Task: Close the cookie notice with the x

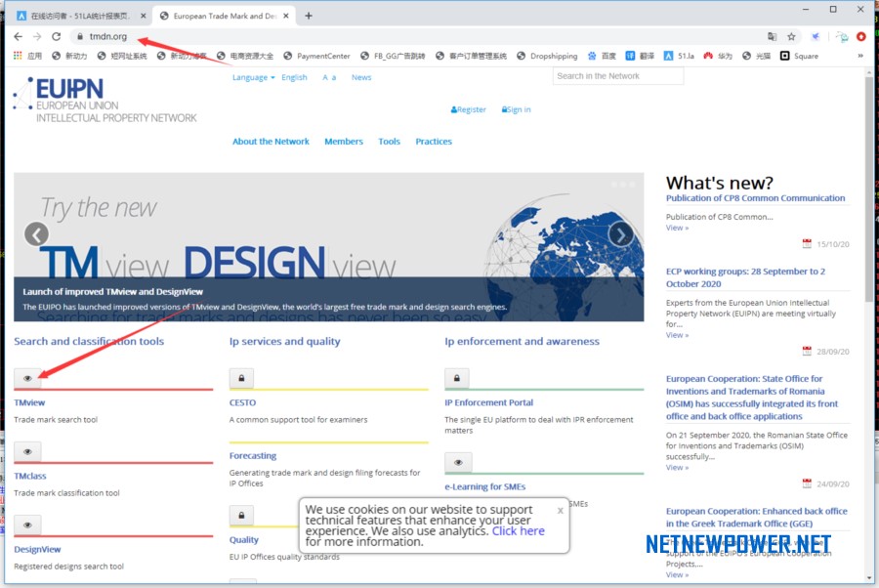Action: coord(560,511)
